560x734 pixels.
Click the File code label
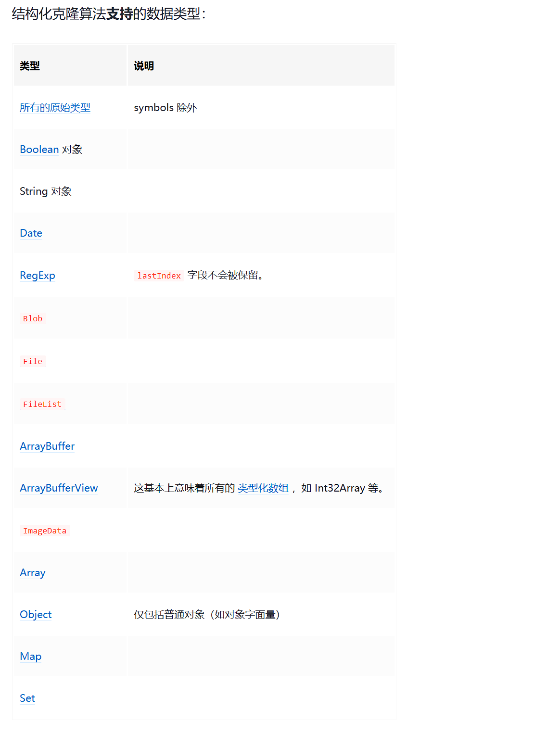click(33, 361)
